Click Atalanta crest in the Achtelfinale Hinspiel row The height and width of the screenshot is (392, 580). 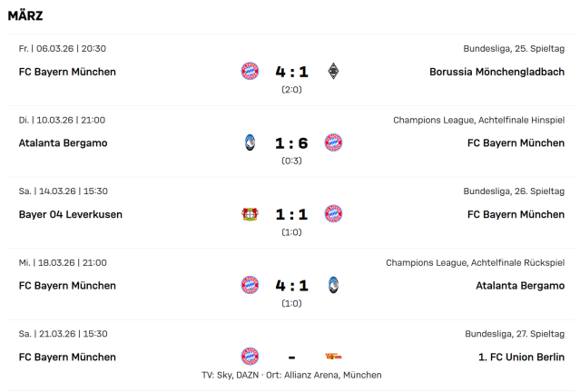tap(250, 142)
